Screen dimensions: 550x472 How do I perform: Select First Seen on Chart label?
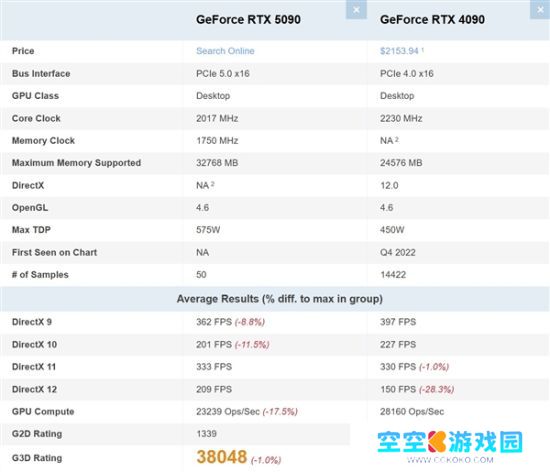[54, 252]
